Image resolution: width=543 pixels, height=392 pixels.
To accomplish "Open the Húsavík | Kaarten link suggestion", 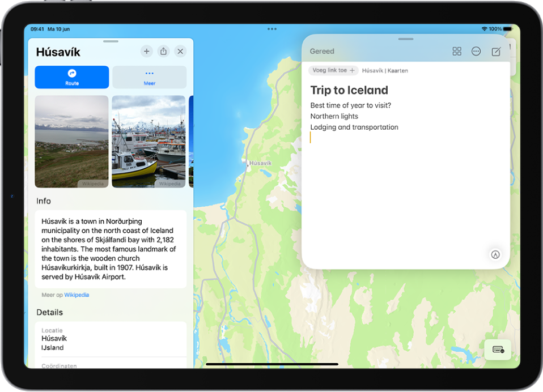I will pos(385,71).
